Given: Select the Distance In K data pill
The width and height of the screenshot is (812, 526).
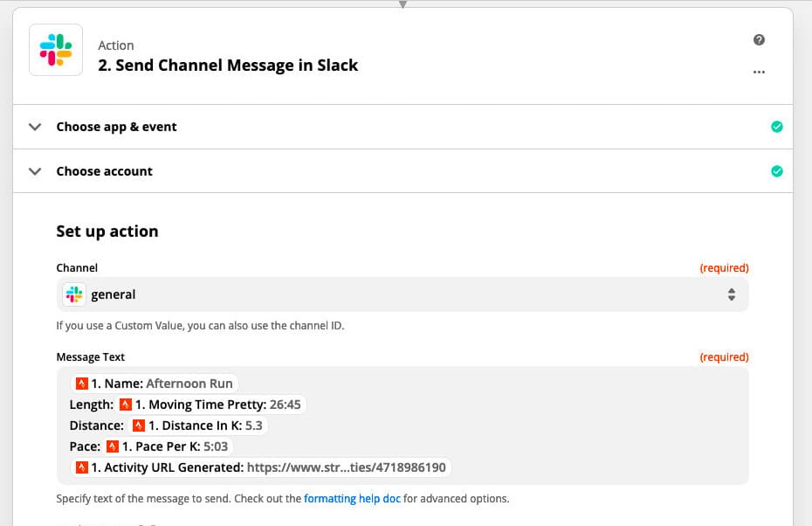Looking at the screenshot, I should click(x=197, y=426).
